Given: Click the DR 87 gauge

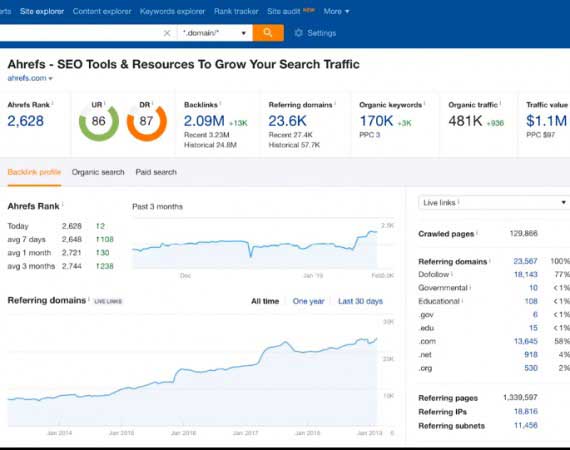Looking at the screenshot, I should pos(146,122).
